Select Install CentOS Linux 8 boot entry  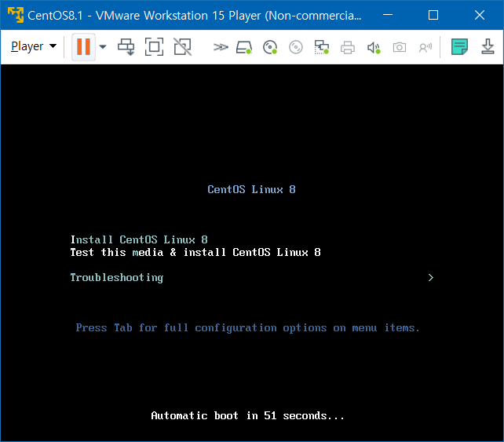(139, 239)
